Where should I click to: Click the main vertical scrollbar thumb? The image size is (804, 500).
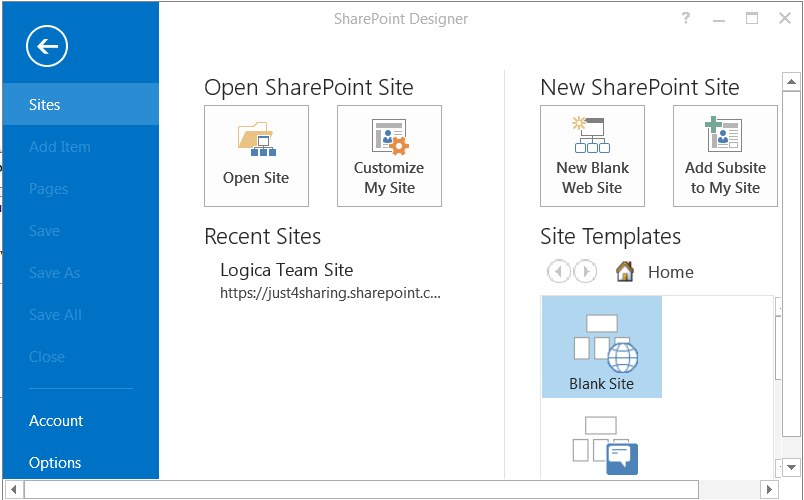click(x=791, y=263)
